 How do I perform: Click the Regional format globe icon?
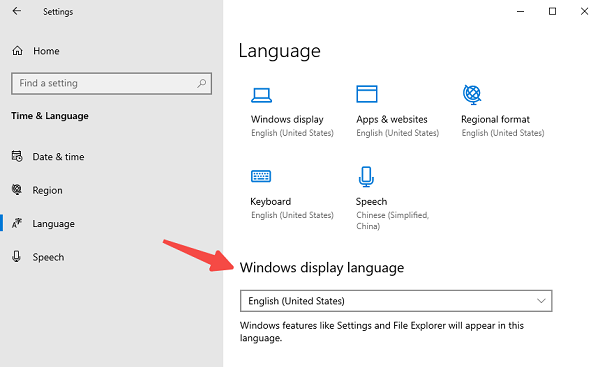tap(472, 95)
